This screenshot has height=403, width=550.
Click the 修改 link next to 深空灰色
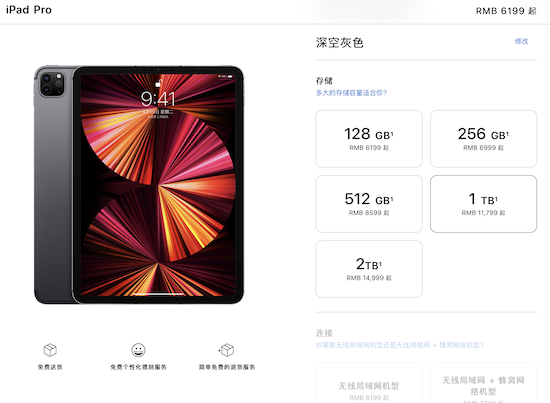click(x=521, y=41)
